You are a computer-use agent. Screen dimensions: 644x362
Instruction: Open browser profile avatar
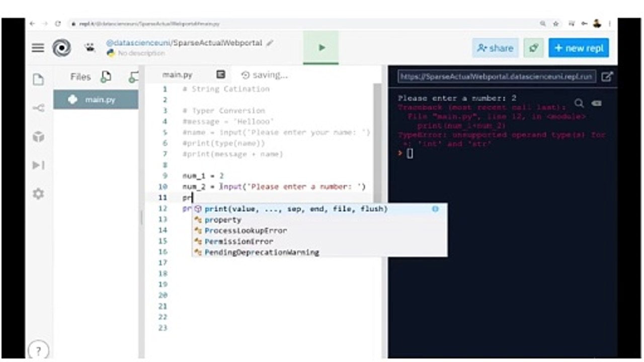[x=597, y=24]
